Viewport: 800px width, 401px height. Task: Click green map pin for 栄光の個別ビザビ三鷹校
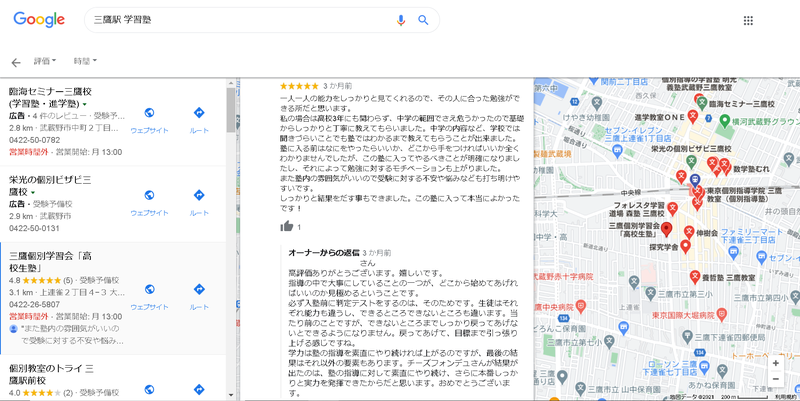coord(691,162)
